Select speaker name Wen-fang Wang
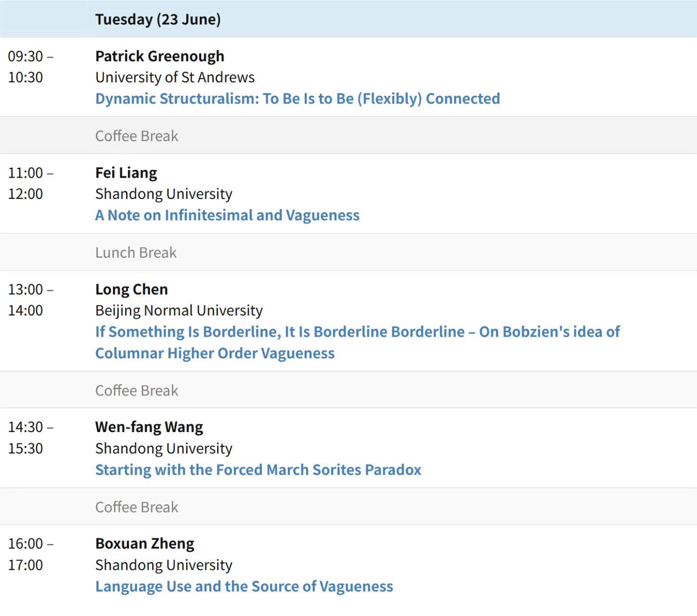Screen dimensions: 697x616 [x=149, y=427]
